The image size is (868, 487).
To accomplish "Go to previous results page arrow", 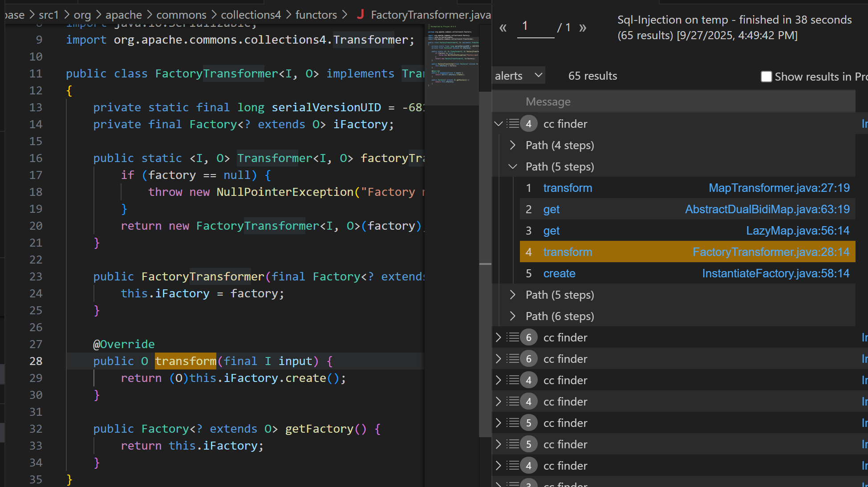I will 503,28.
